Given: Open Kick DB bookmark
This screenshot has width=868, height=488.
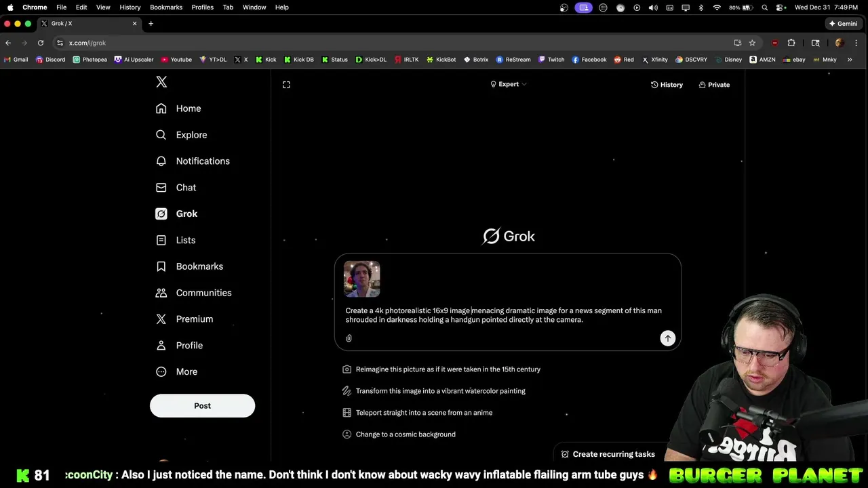Looking at the screenshot, I should (299, 60).
